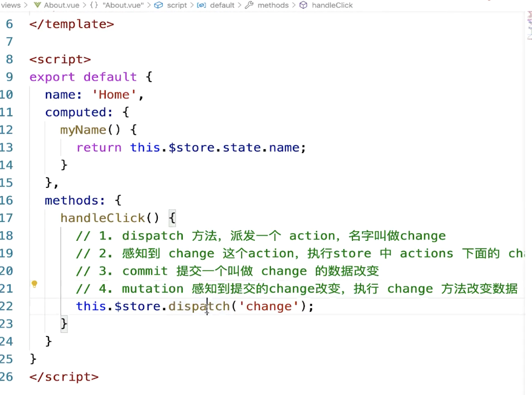Click line number 26 in gutter
This screenshot has height=395, width=532.
(7, 377)
